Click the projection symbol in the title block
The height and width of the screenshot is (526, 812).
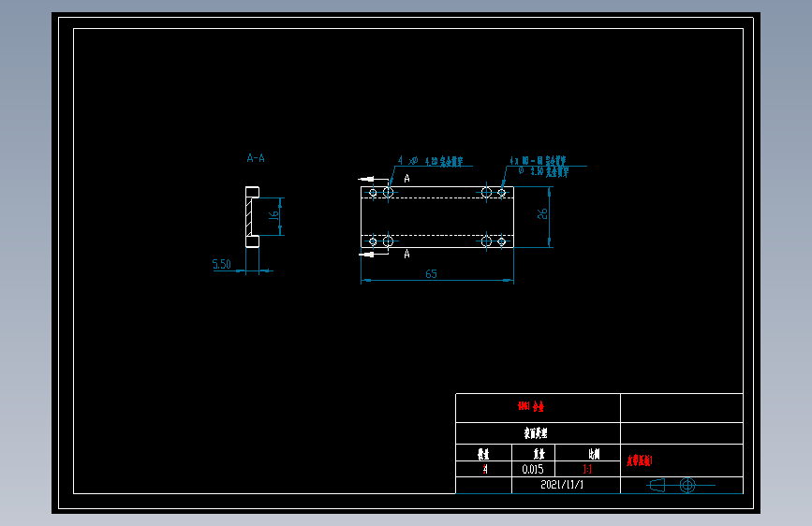[x=681, y=485]
